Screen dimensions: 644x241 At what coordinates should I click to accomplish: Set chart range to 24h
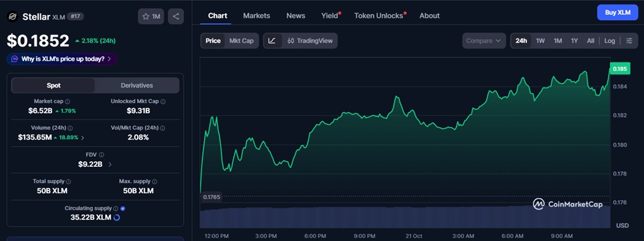(521, 41)
